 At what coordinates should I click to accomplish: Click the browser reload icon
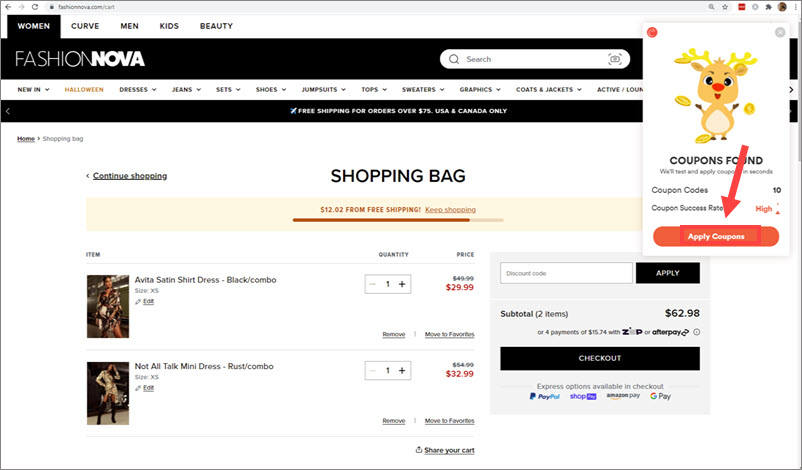pyautogui.click(x=35, y=7)
